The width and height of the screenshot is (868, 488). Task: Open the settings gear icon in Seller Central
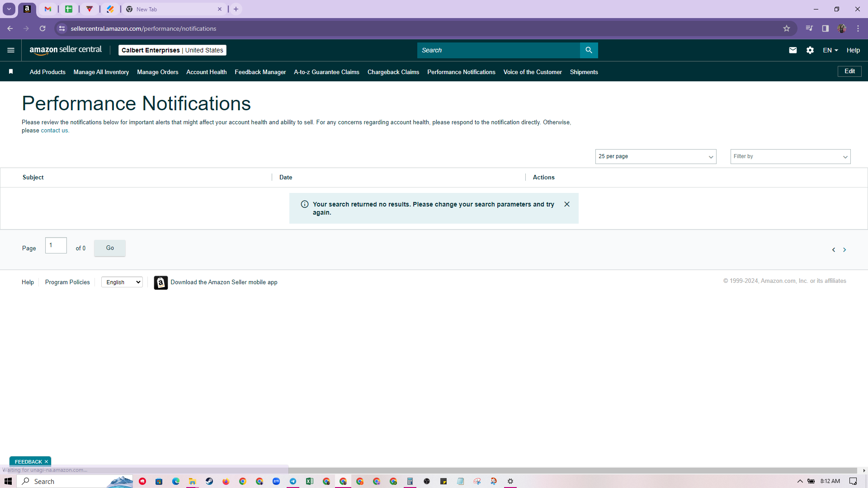tap(810, 50)
